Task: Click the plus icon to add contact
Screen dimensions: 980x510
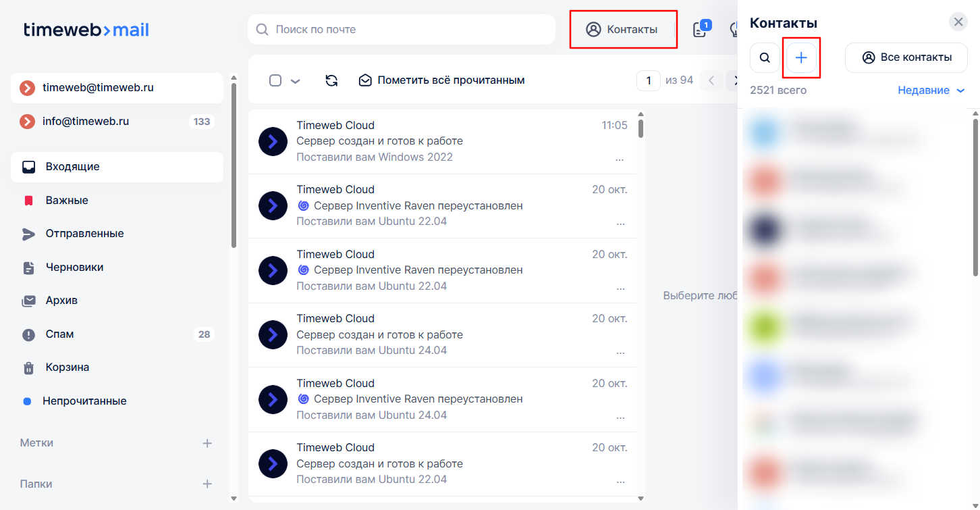Action: coord(801,58)
